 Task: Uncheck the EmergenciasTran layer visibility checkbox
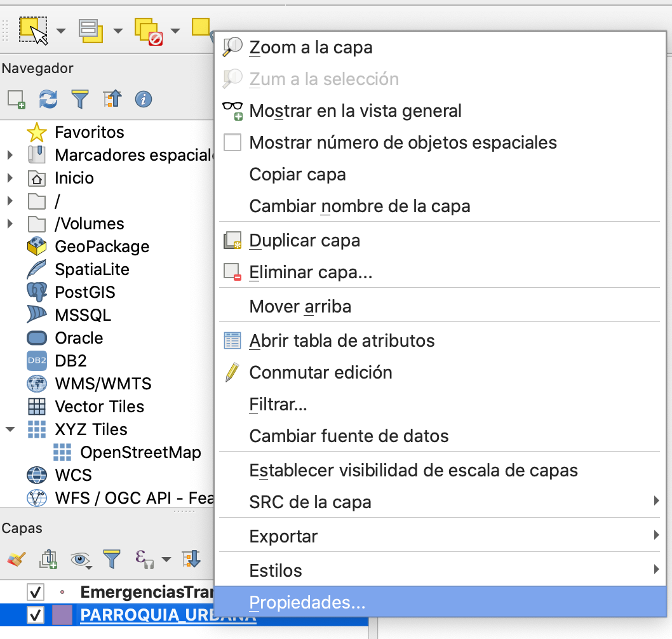point(36,593)
